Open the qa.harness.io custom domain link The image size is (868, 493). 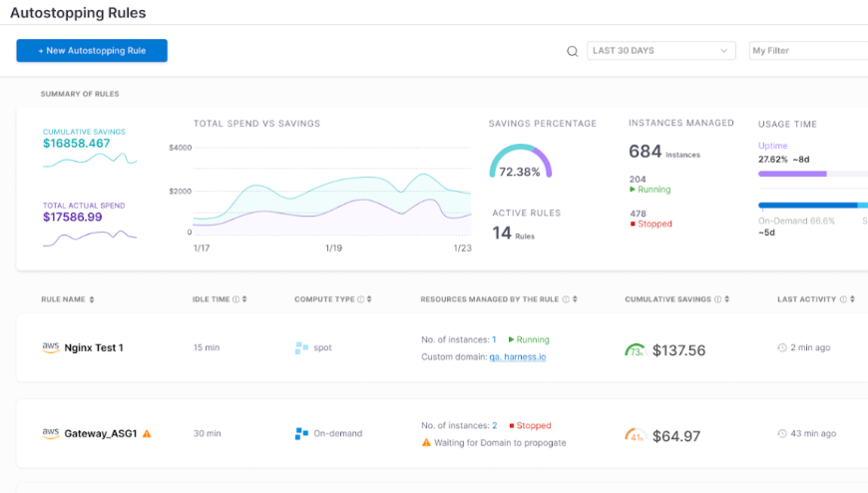point(516,356)
